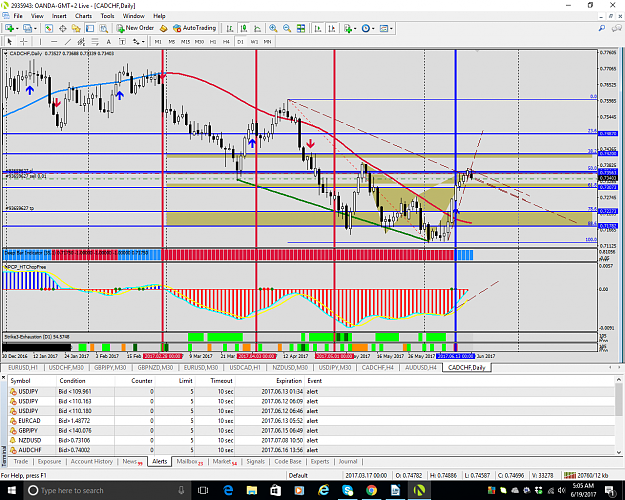This screenshot has width=625, height=500.
Task: Switch to the USDCAD,H1 chart tab
Action: 245,368
